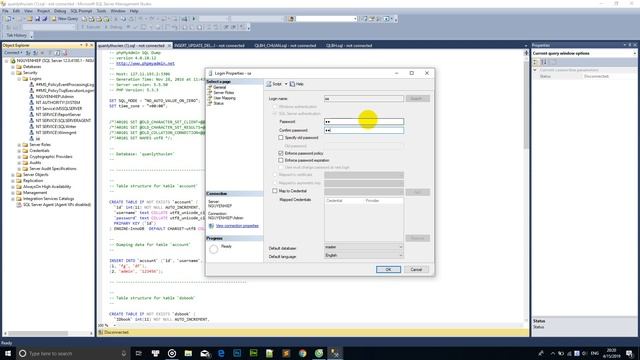This screenshot has width=640, height=360.
Task: Open the Default database dropdown
Action: pos(364,247)
